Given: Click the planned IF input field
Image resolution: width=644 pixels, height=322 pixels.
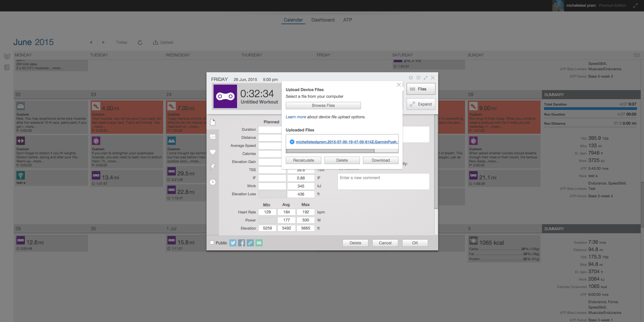Looking at the screenshot, I should click(272, 178).
